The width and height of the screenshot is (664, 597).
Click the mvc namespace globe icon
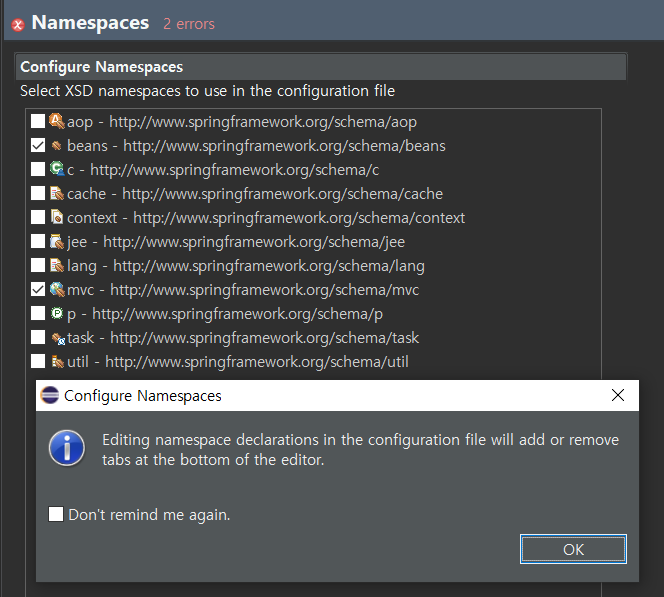tap(57, 290)
